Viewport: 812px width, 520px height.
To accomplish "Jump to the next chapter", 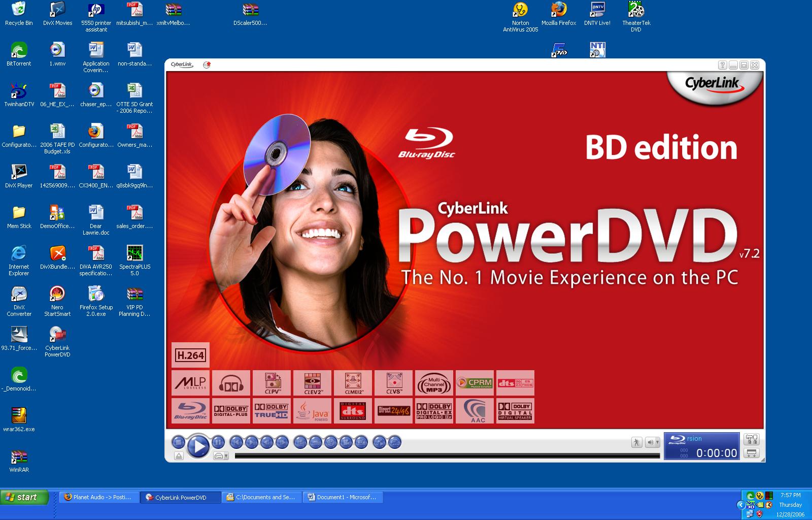I will pos(251,442).
